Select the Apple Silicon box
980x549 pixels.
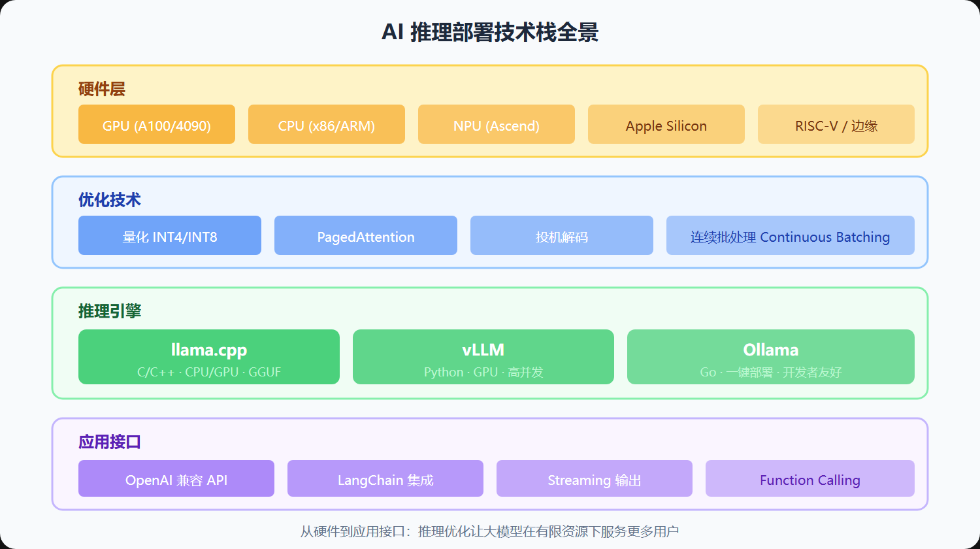(x=666, y=124)
